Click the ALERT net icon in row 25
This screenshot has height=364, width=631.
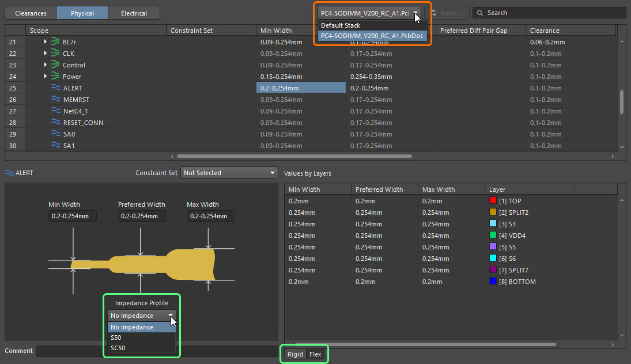56,88
